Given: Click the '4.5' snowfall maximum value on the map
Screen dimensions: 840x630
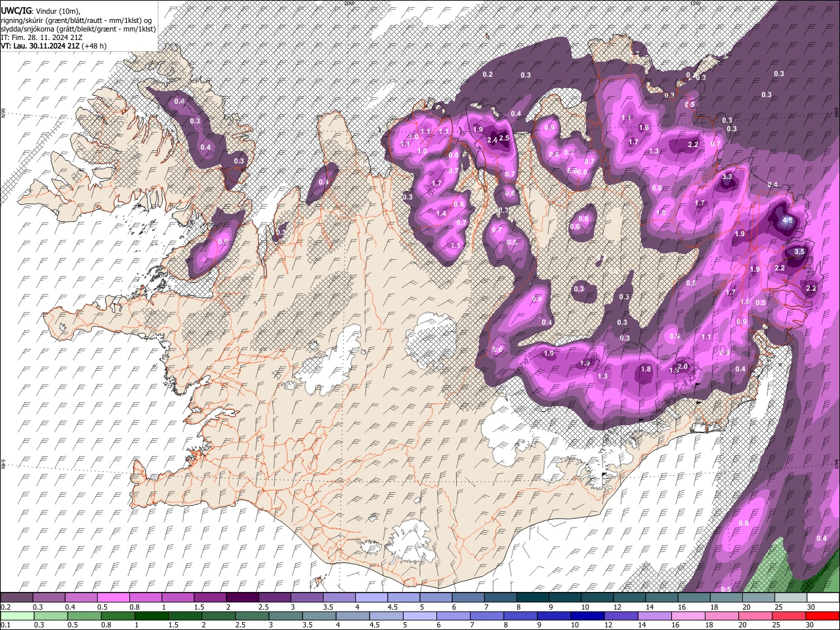Looking at the screenshot, I should tap(788, 221).
